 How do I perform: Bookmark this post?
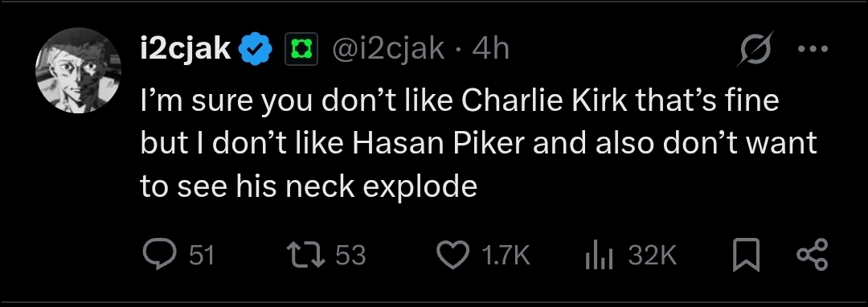coord(746,256)
